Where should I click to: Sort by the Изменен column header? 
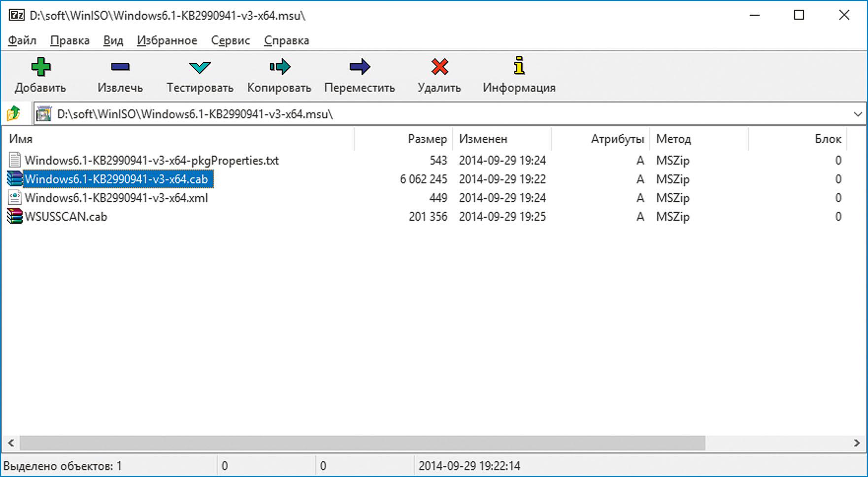483,139
